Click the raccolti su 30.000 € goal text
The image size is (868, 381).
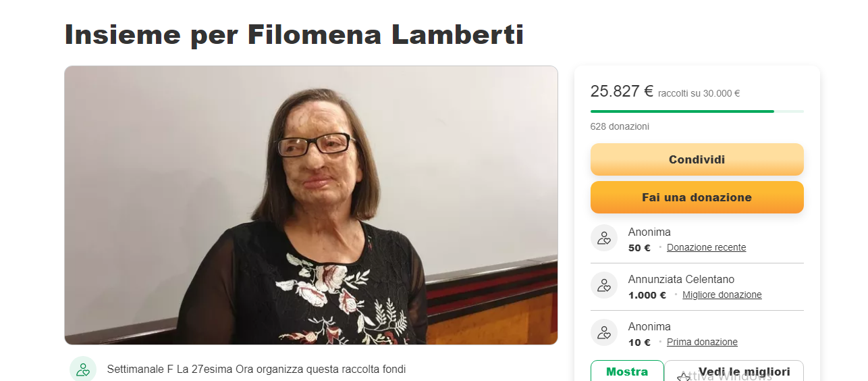[699, 93]
